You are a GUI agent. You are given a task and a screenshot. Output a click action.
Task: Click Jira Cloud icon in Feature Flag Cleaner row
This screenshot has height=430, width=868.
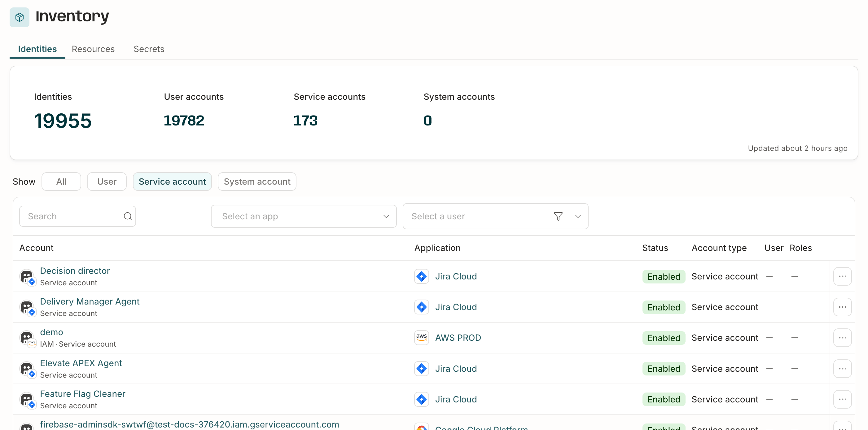(421, 399)
